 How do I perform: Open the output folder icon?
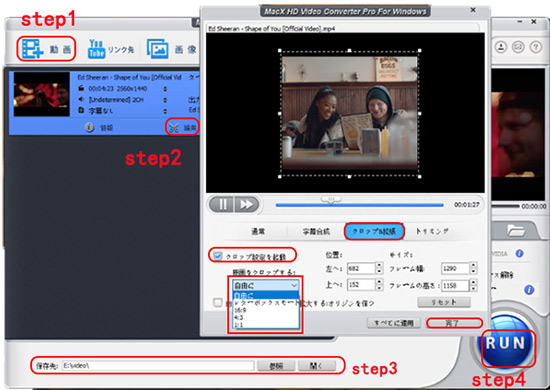[x=516, y=231]
